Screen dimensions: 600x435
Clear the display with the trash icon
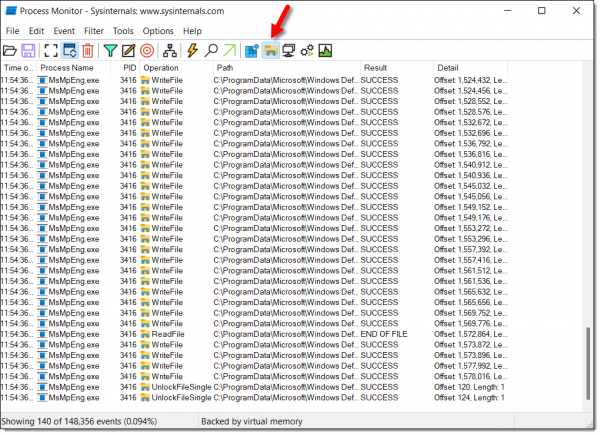[88, 51]
